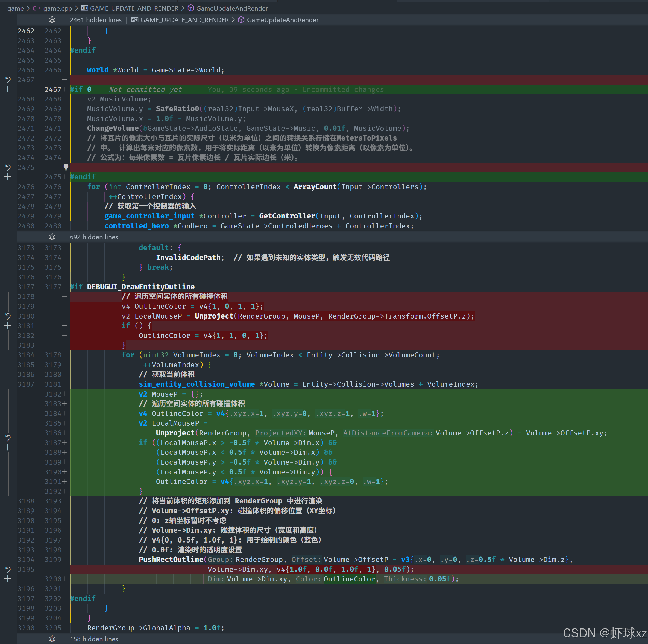The height and width of the screenshot is (644, 648).
Task: Expand the 2461 hidden lines fold icon
Action: pyautogui.click(x=52, y=20)
